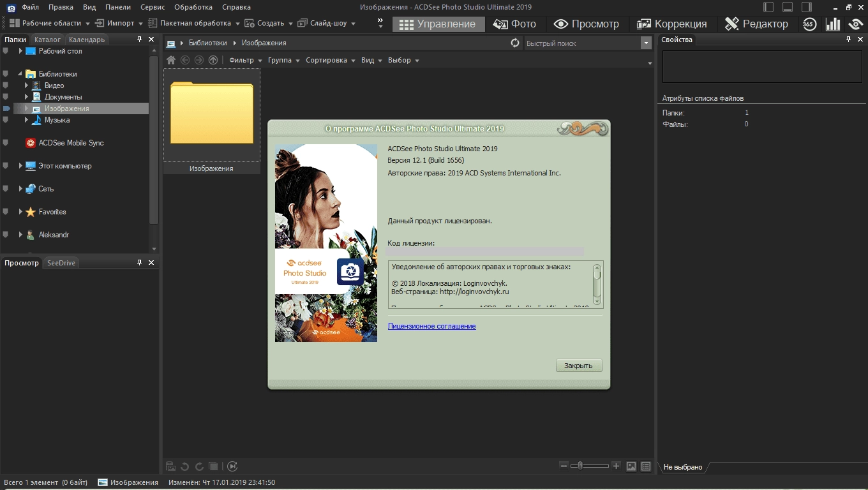The width and height of the screenshot is (868, 490).
Task: Click the Закрыть button in About dialog
Action: pos(579,366)
